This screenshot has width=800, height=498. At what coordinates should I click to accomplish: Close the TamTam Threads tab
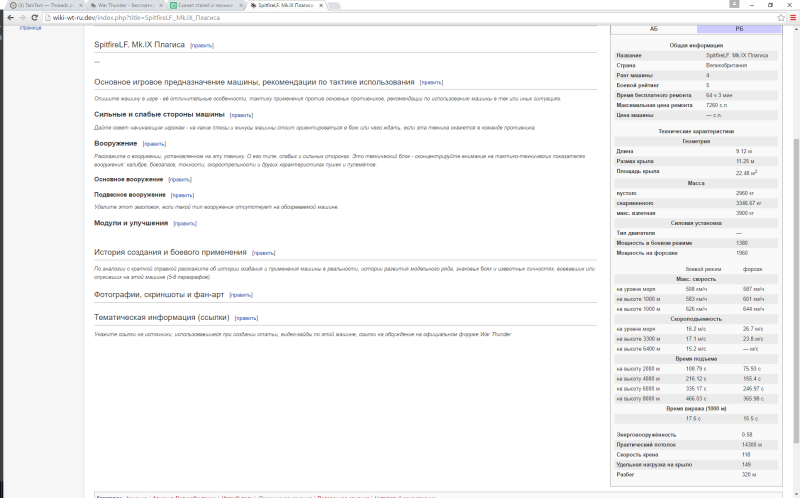pyautogui.click(x=81, y=5)
